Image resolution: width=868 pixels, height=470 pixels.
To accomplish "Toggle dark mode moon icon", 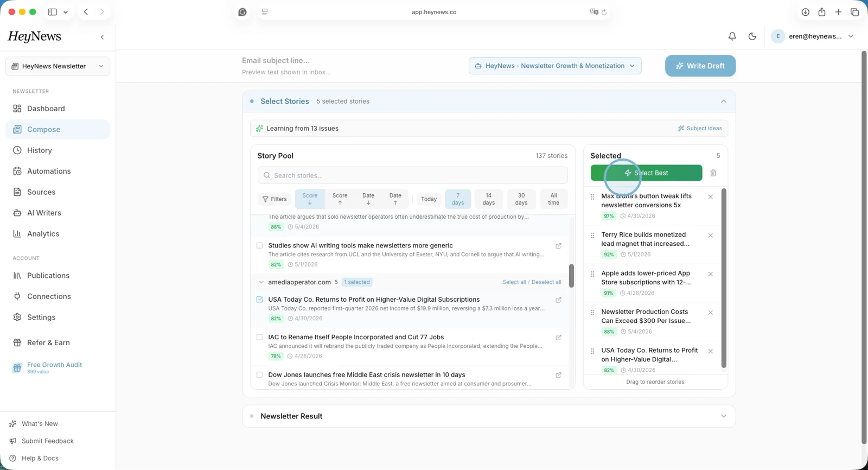I will coord(752,36).
